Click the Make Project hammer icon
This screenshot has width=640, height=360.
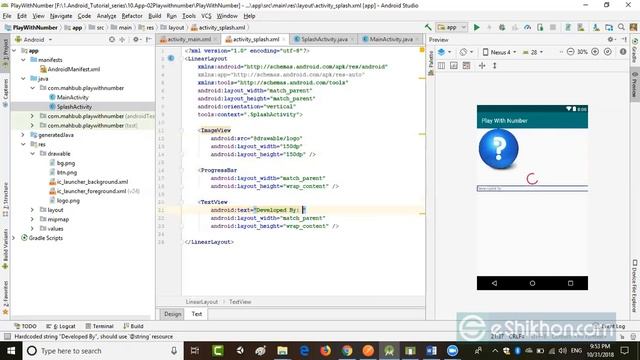pos(428,27)
